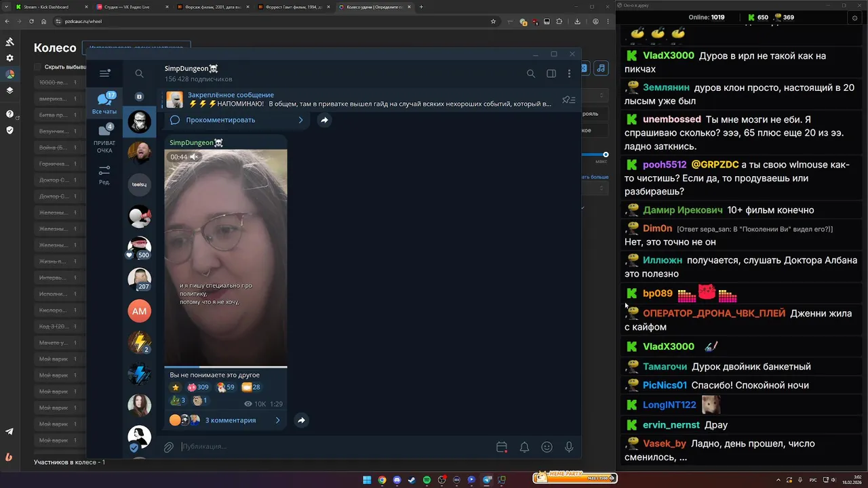The width and height of the screenshot is (868, 488).
Task: Switch to Форсаж фильм 2001 tab
Action: click(213, 7)
